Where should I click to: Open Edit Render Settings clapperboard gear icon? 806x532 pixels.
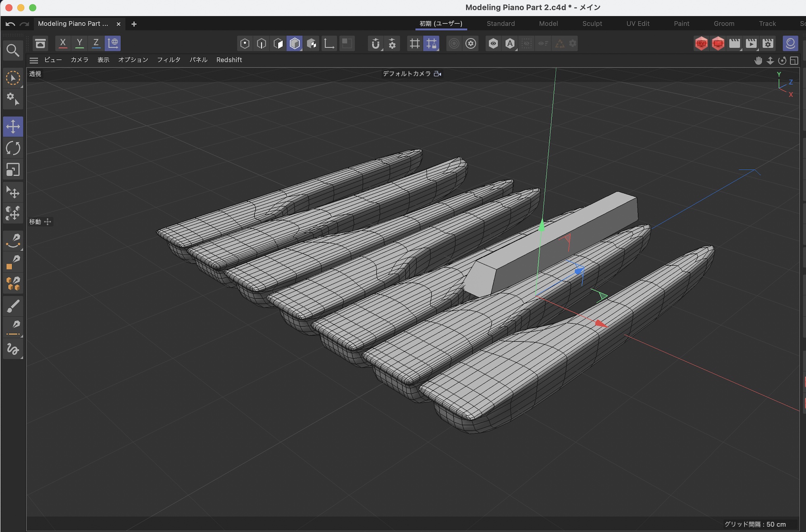[768, 44]
